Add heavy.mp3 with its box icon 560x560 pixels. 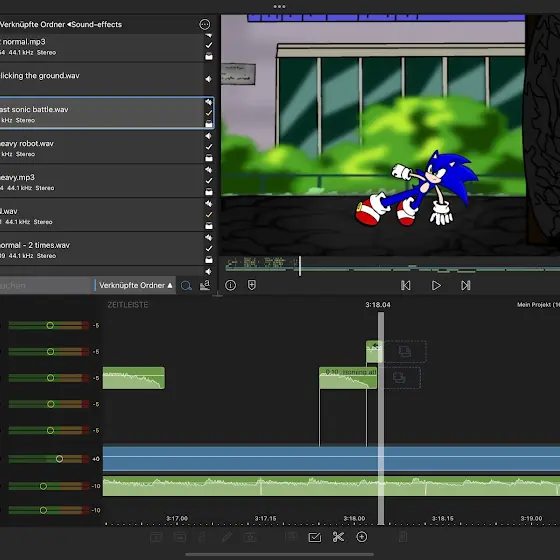click(209, 191)
